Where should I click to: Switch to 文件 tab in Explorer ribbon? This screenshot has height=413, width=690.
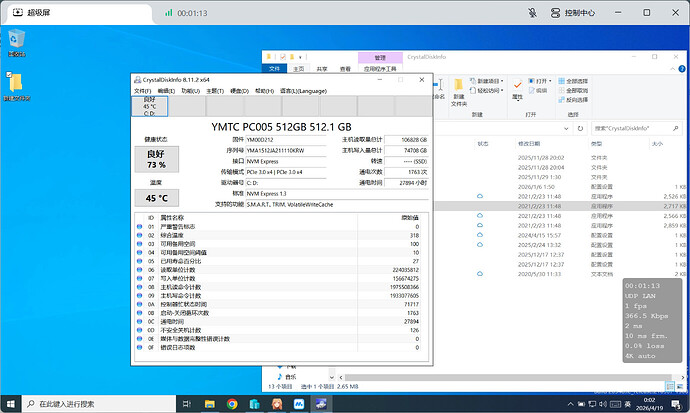[x=275, y=69]
